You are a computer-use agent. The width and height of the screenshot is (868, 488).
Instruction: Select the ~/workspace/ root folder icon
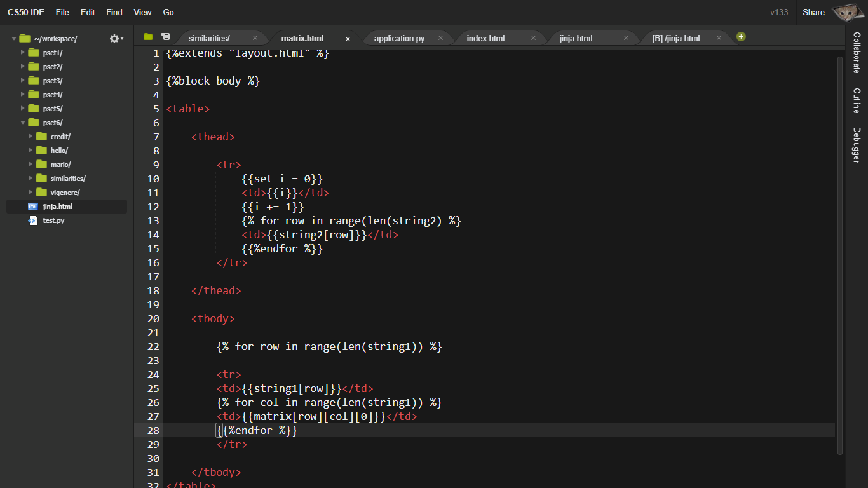(x=25, y=39)
